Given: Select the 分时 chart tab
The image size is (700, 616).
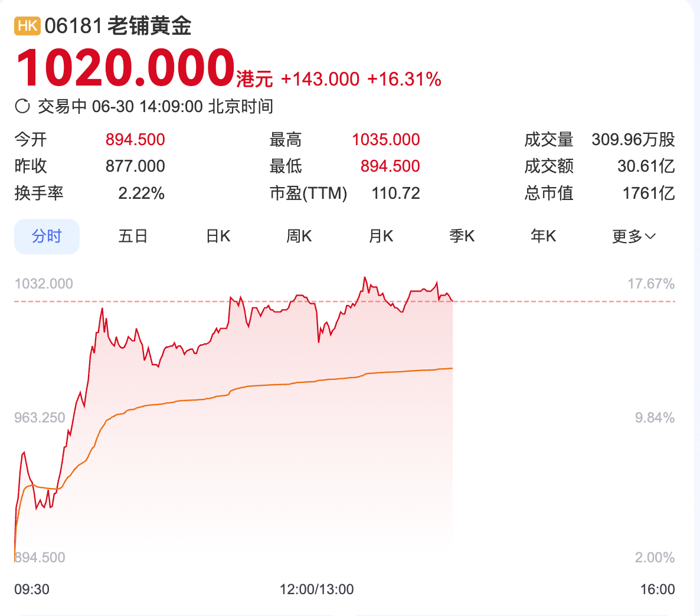Looking at the screenshot, I should coord(47,237).
